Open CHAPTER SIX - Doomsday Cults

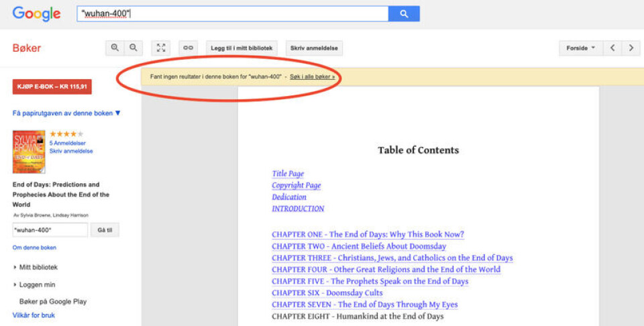tap(327, 293)
